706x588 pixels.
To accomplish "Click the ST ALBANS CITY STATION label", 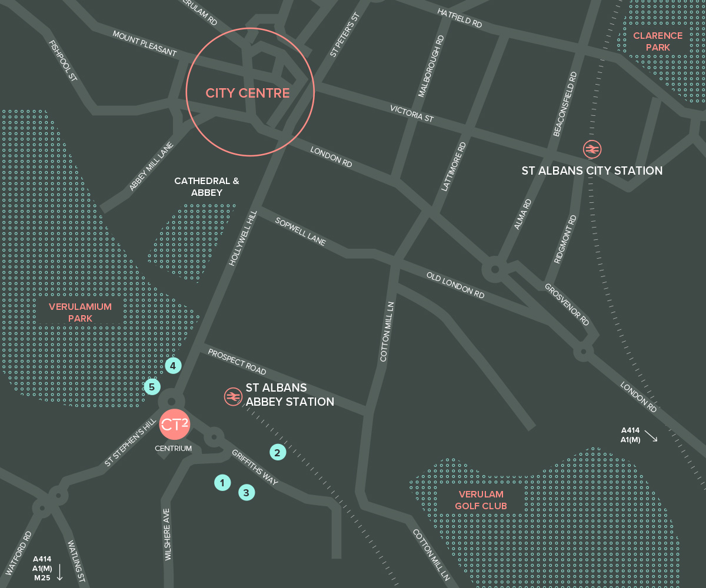I will [592, 171].
